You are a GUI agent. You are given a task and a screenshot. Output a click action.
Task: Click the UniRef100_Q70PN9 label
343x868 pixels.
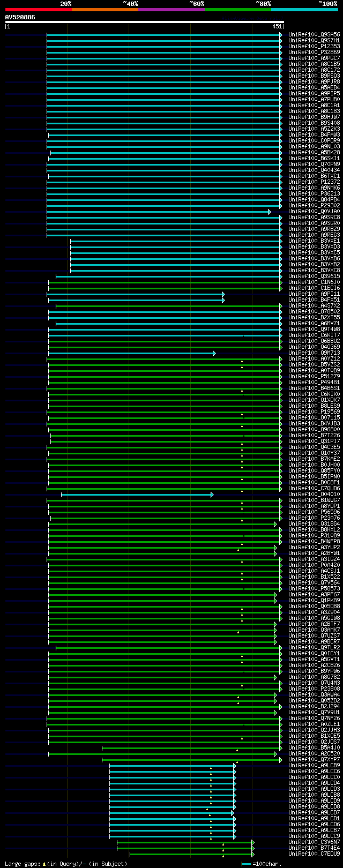pos(314,164)
